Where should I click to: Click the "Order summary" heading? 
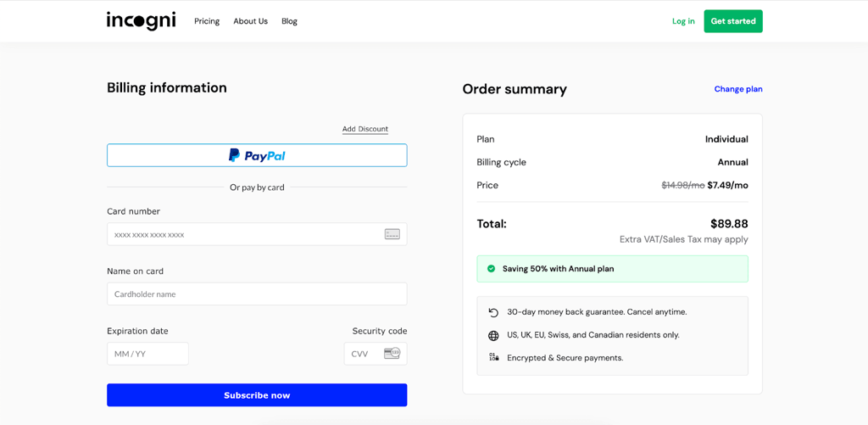[515, 89]
